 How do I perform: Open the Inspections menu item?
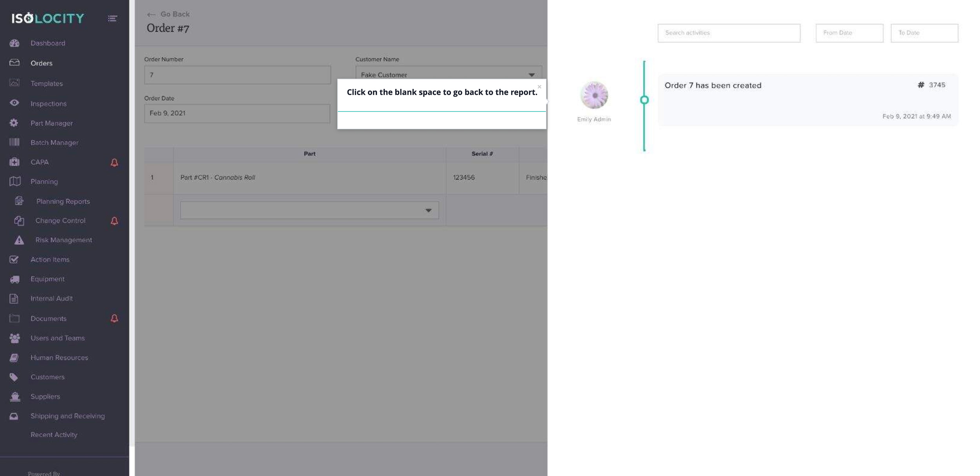49,103
